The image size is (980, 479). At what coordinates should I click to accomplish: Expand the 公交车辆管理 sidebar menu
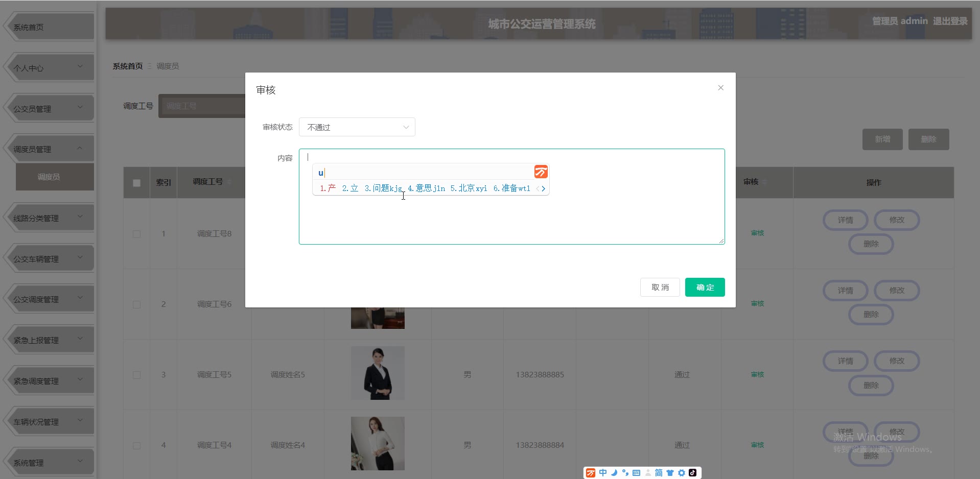pos(49,259)
